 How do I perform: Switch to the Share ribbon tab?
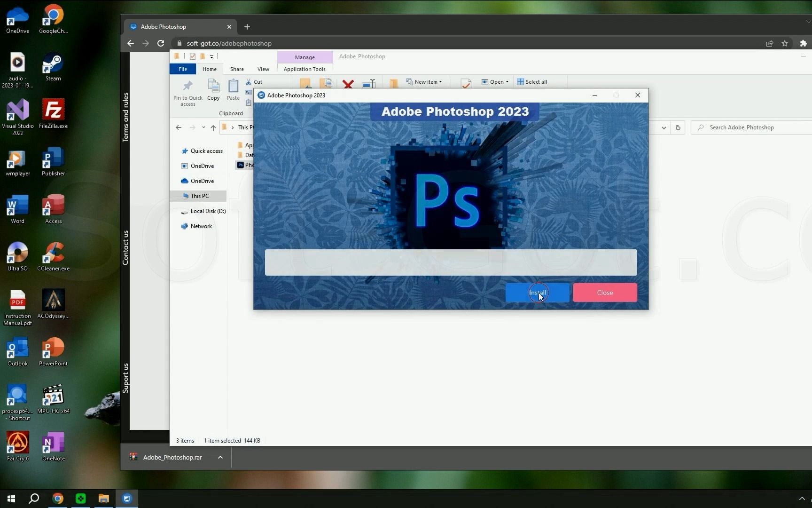point(237,69)
